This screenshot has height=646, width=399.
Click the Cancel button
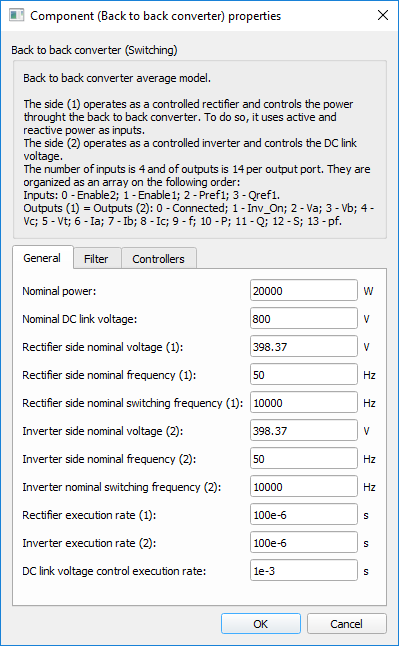tap(346, 624)
